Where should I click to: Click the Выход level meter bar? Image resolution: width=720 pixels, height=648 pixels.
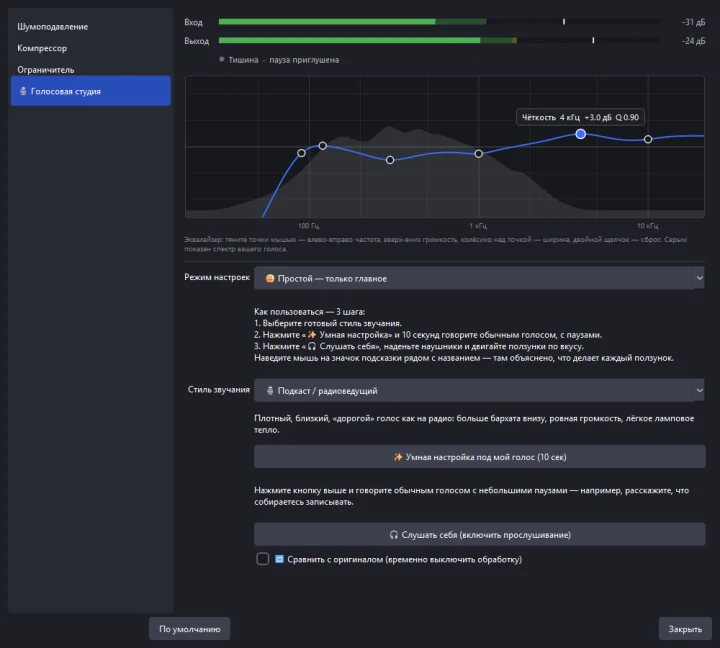pos(439,40)
